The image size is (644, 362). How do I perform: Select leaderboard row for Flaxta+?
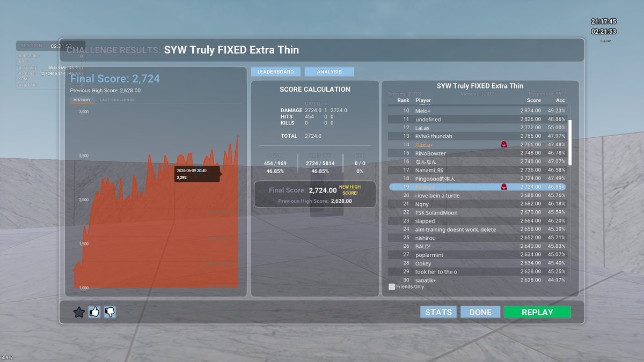pyautogui.click(x=477, y=145)
